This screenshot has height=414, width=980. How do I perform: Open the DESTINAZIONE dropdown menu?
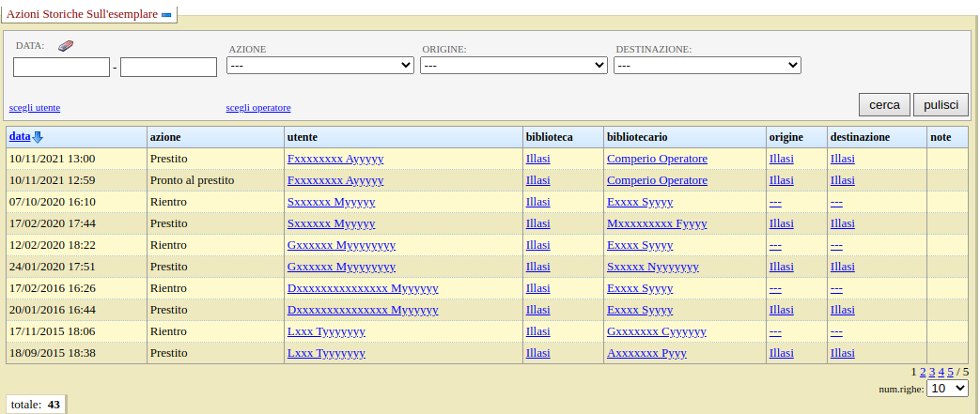[707, 66]
